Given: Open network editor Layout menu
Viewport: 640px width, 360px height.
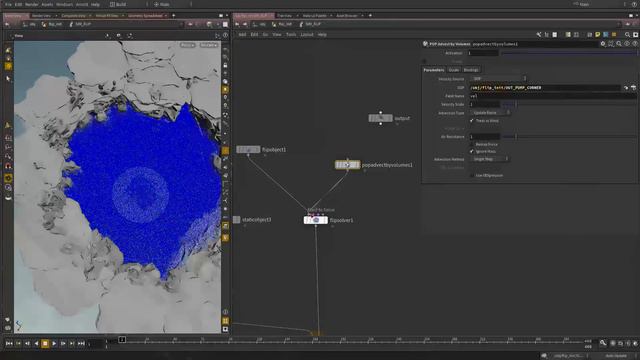Looking at the screenshot, I should click(x=307, y=35).
